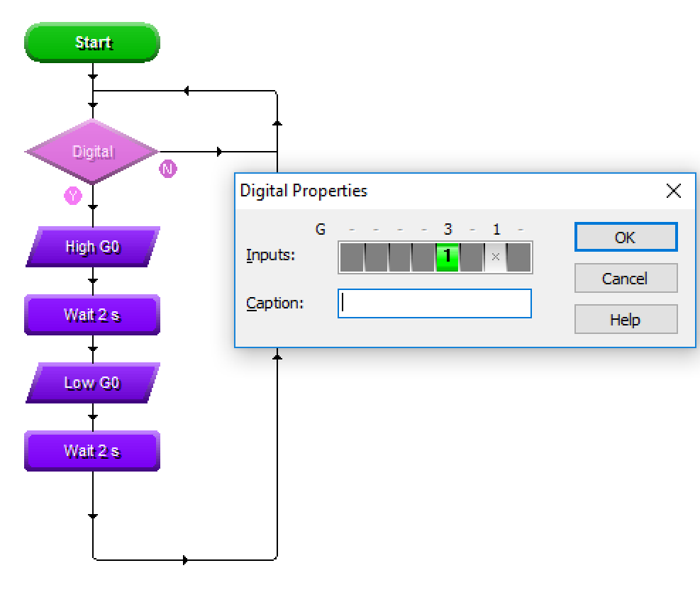Close the Digital Properties dialog
700x602 pixels.
673,191
